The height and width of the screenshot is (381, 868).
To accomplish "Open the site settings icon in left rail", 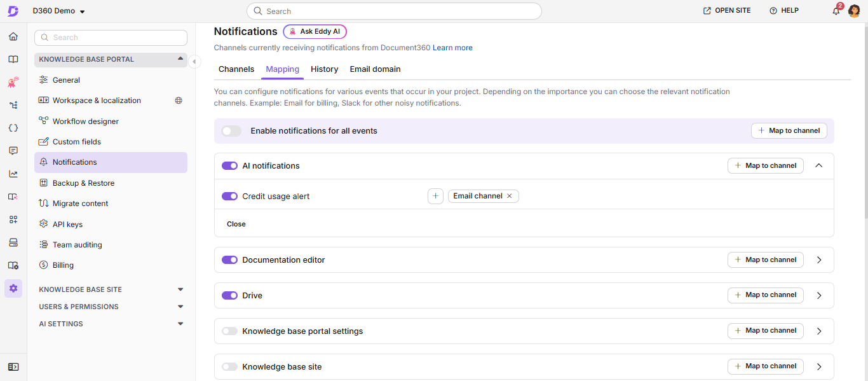I will coord(13,265).
